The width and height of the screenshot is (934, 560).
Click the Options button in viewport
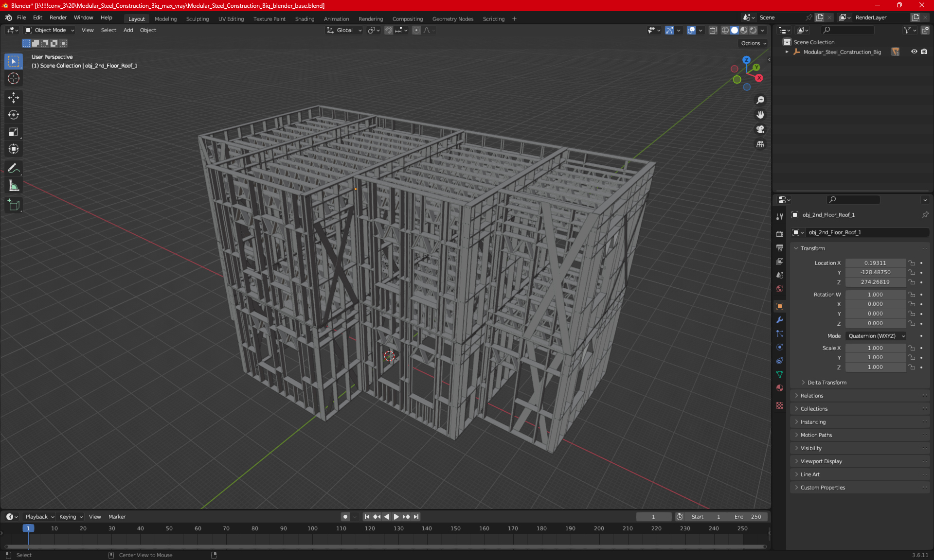[x=753, y=43]
